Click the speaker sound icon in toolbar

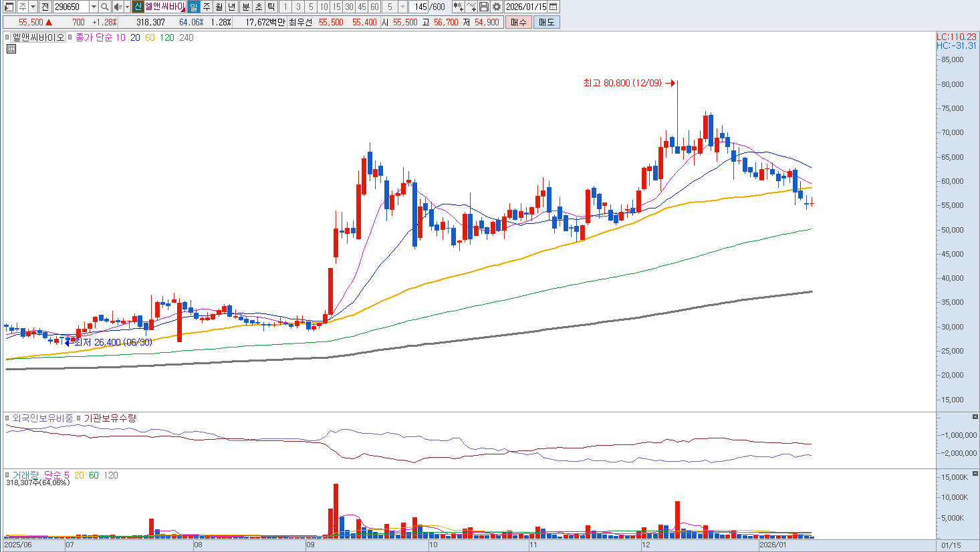pos(118,7)
